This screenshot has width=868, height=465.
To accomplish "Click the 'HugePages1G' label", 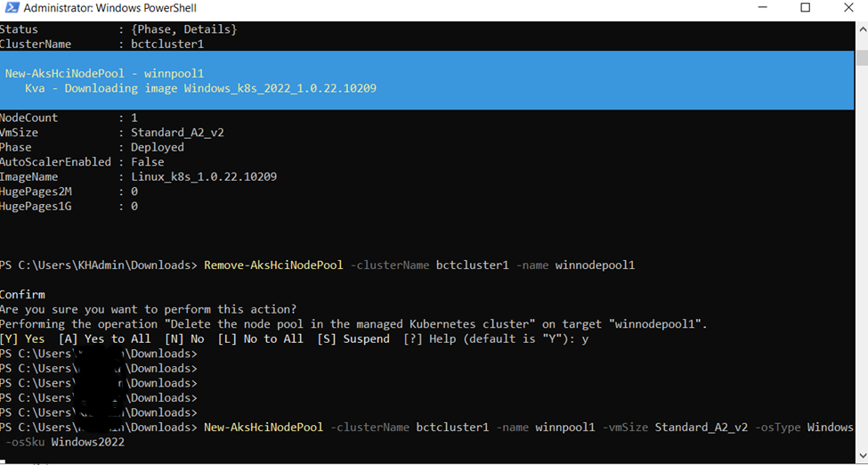I will pos(36,207).
